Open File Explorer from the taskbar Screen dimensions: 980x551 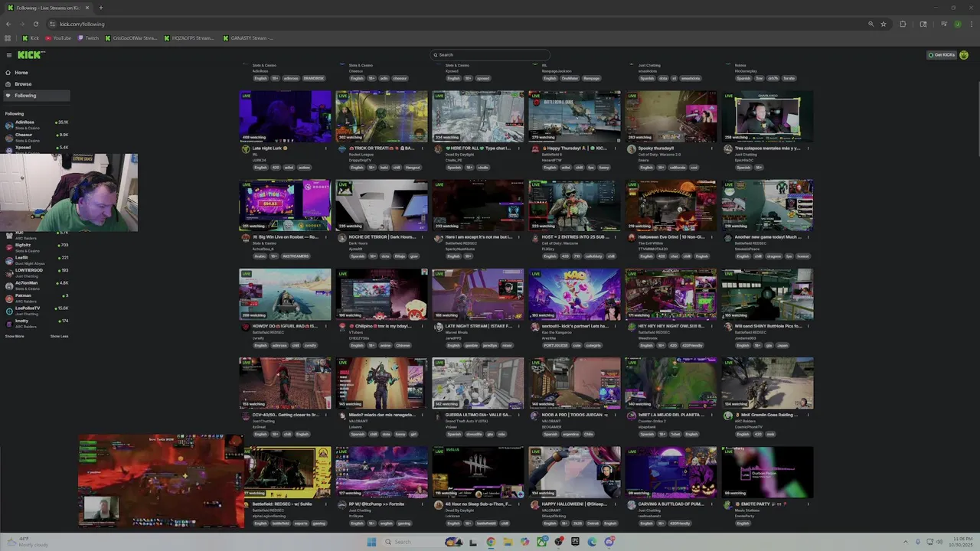(x=508, y=542)
